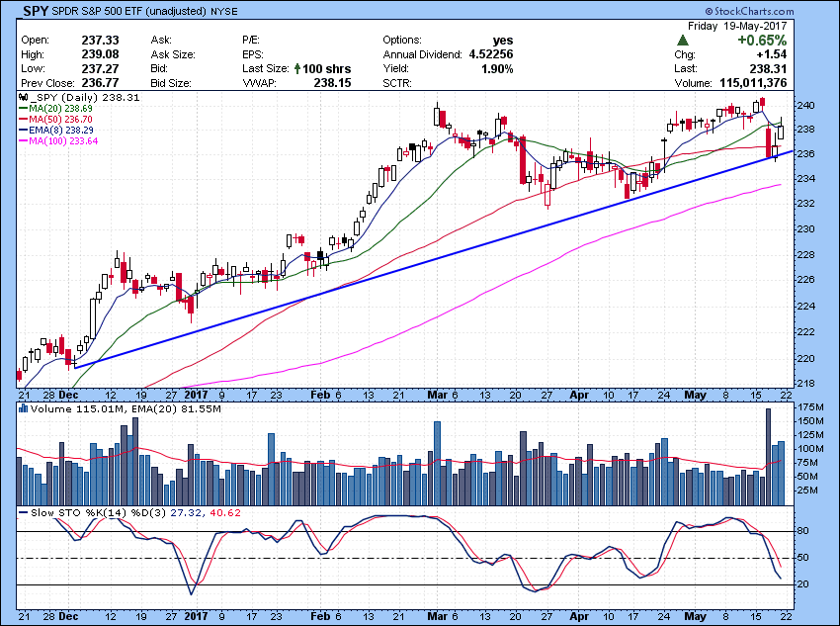Viewport: 840px width, 626px height.
Task: Click the EMA(8) 238.29 legend entry
Action: click(56, 130)
